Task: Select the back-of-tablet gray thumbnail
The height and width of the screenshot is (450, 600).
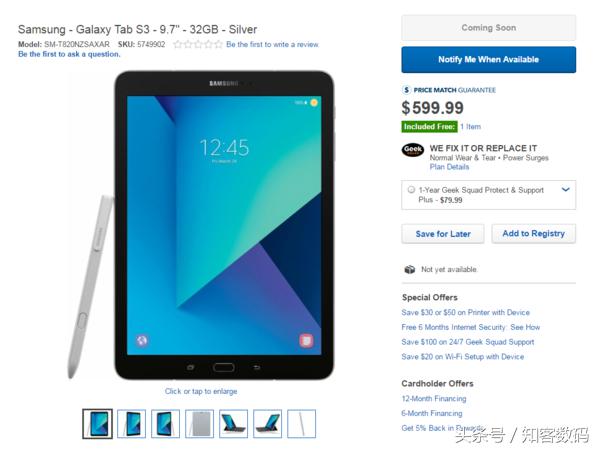Action: (x=199, y=424)
